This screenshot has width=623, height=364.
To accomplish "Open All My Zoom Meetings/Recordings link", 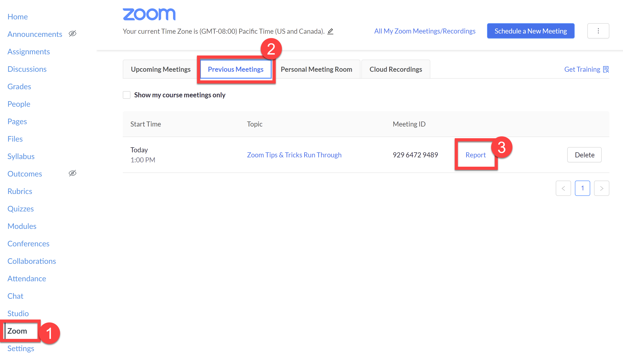I will point(425,31).
